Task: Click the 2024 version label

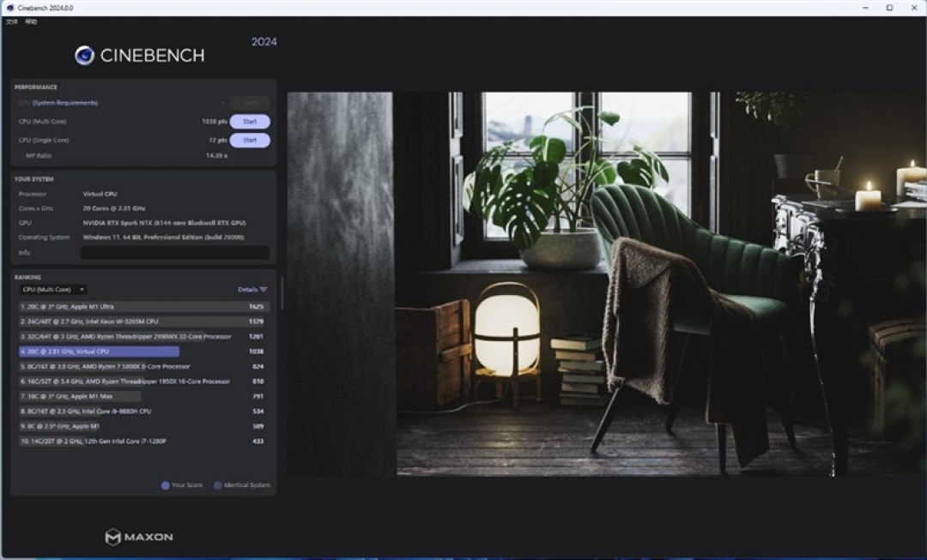Action: (x=264, y=42)
